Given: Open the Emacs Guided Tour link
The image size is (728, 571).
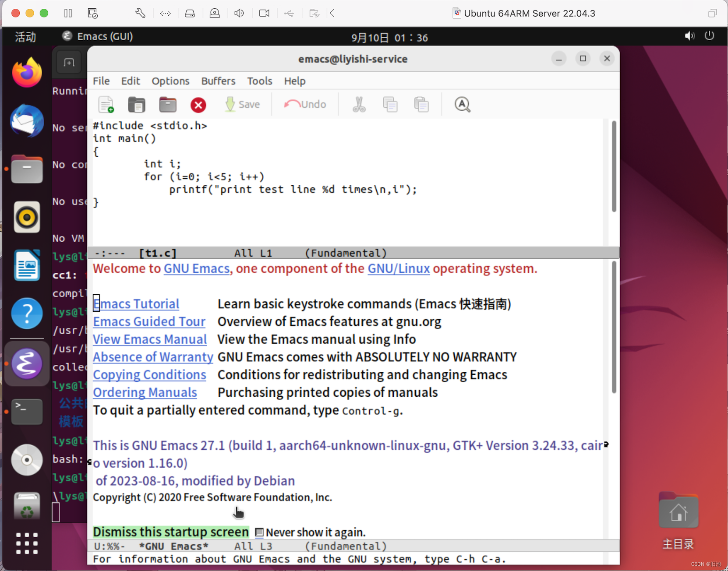Looking at the screenshot, I should (x=149, y=321).
